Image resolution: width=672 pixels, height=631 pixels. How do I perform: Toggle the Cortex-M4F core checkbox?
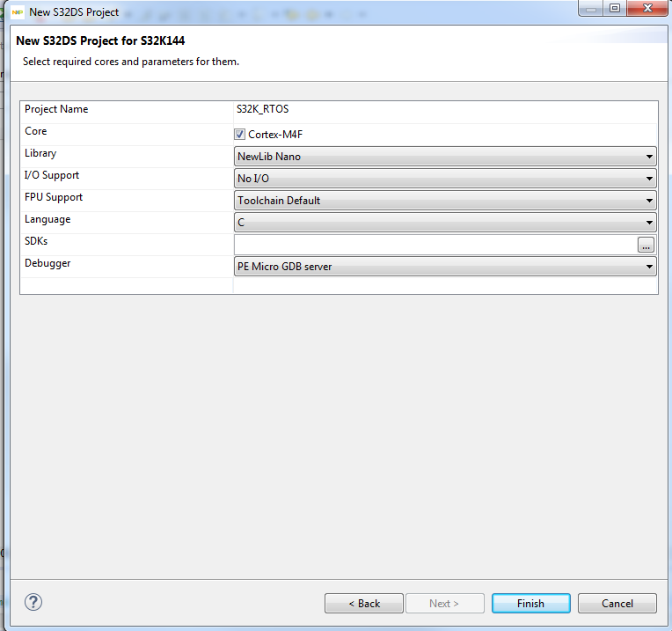point(239,134)
